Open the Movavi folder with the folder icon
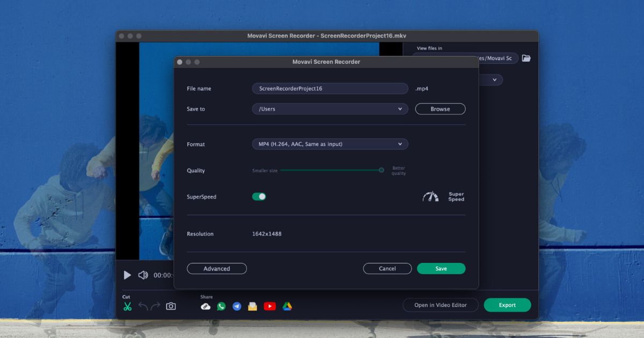The image size is (644, 338). pos(526,58)
